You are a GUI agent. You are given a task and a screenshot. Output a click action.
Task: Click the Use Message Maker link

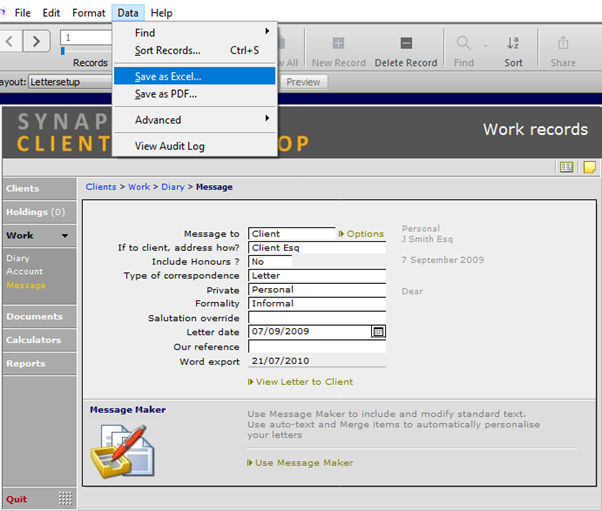coord(300,463)
